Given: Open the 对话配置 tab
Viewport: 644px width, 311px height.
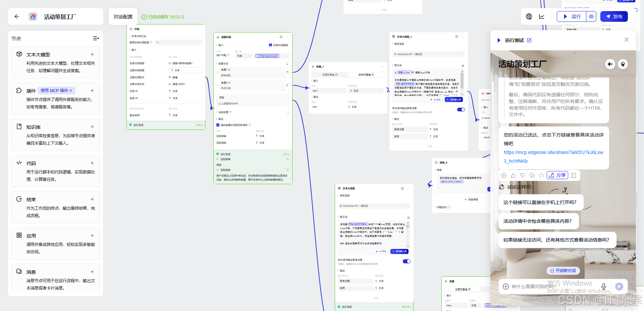Looking at the screenshot, I should tap(123, 16).
